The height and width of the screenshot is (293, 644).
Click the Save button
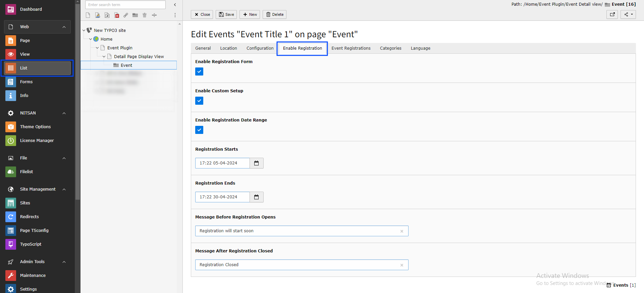pyautogui.click(x=226, y=14)
